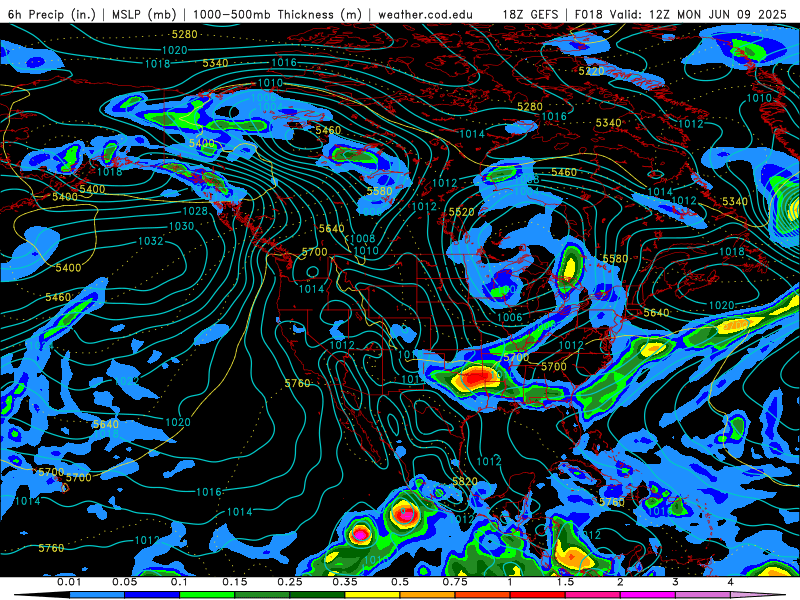The image size is (800, 600).
Task: Click the 0.01 legend value
Action: coord(68,582)
